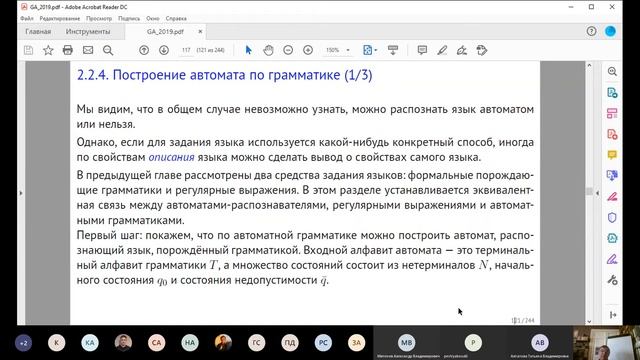Select participant tile МВ

407,343
